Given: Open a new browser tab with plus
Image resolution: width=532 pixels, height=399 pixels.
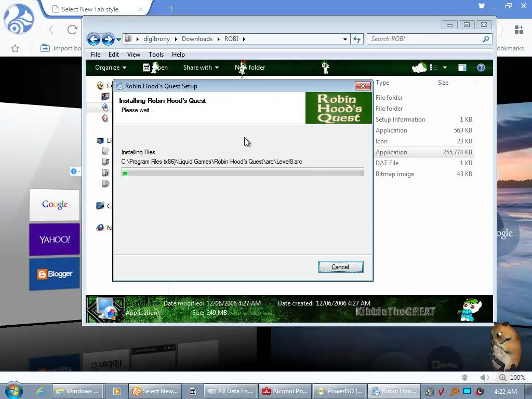Looking at the screenshot, I should pos(171,8).
